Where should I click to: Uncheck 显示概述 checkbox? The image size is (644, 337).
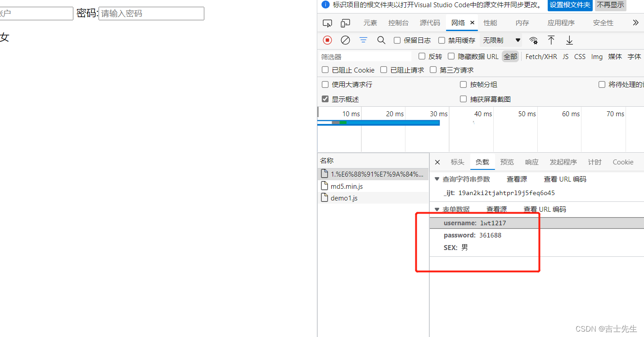click(325, 99)
